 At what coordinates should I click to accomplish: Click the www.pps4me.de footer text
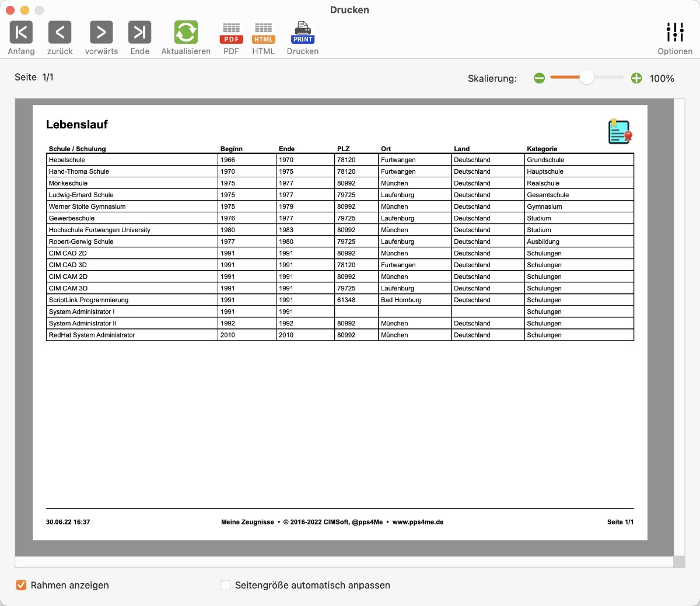coord(418,522)
